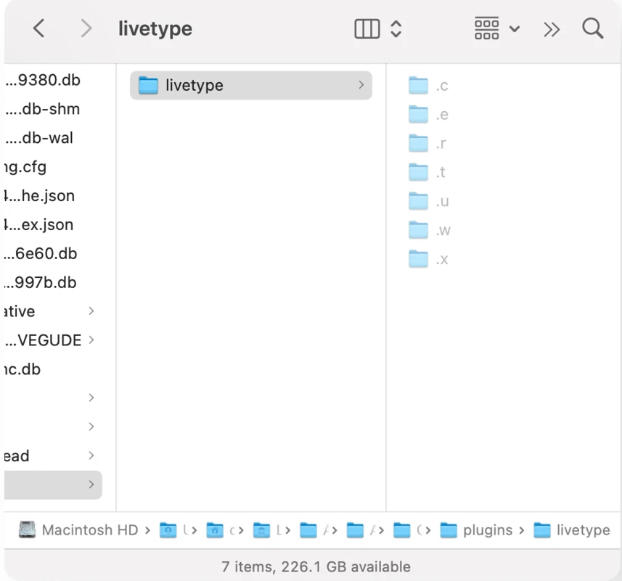This screenshot has height=581, width=622.
Task: Select the .t folder
Action: tap(427, 172)
